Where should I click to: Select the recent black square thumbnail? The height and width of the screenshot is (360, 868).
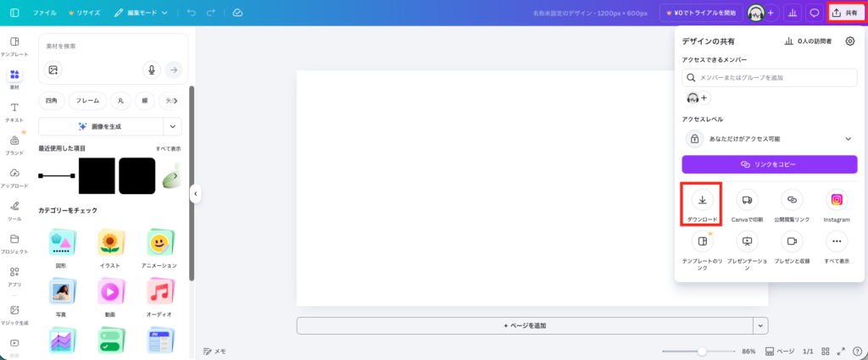coord(97,176)
